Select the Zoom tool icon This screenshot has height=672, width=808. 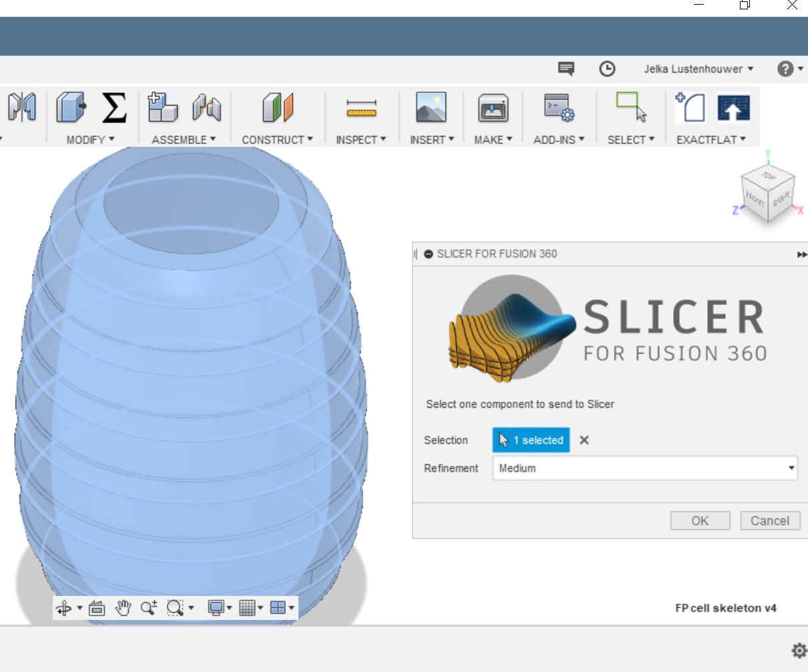click(148, 608)
